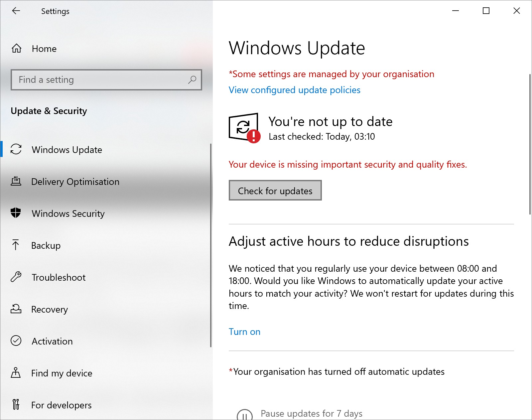
Task: Open View configured update policies link
Action: click(295, 90)
